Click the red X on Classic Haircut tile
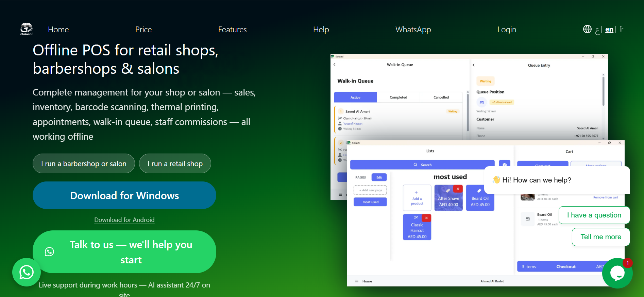Screen dimensions: 644x297 (x=426, y=218)
